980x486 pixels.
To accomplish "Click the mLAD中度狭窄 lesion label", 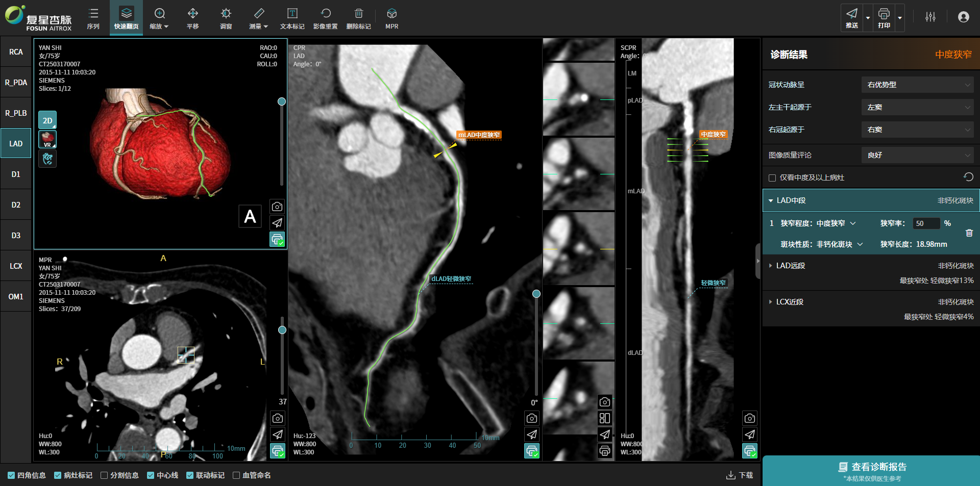I will pyautogui.click(x=479, y=135).
